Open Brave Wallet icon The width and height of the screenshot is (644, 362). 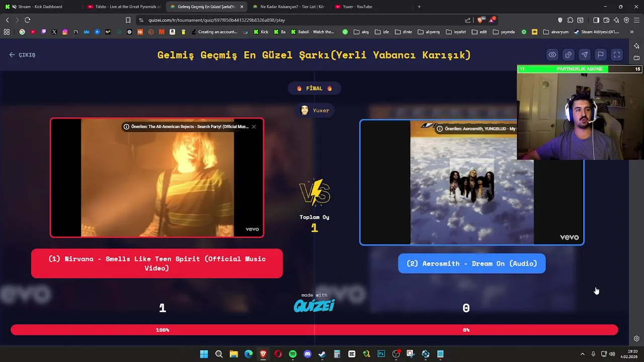(x=606, y=20)
